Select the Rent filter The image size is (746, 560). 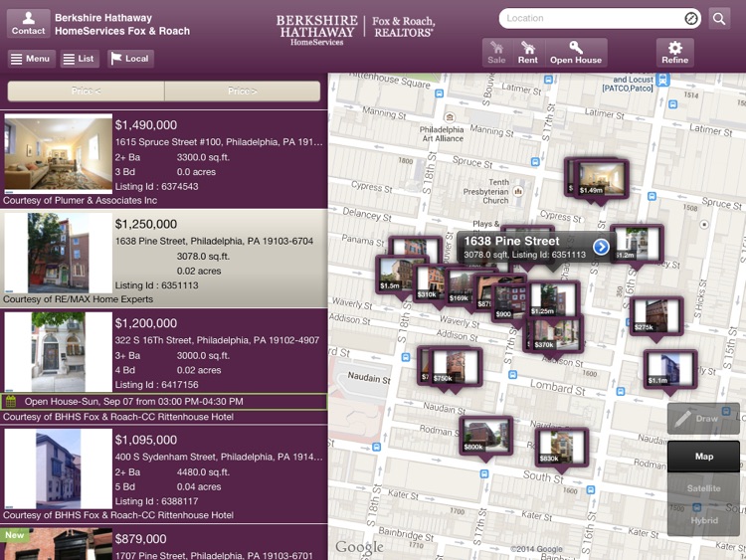pyautogui.click(x=528, y=53)
